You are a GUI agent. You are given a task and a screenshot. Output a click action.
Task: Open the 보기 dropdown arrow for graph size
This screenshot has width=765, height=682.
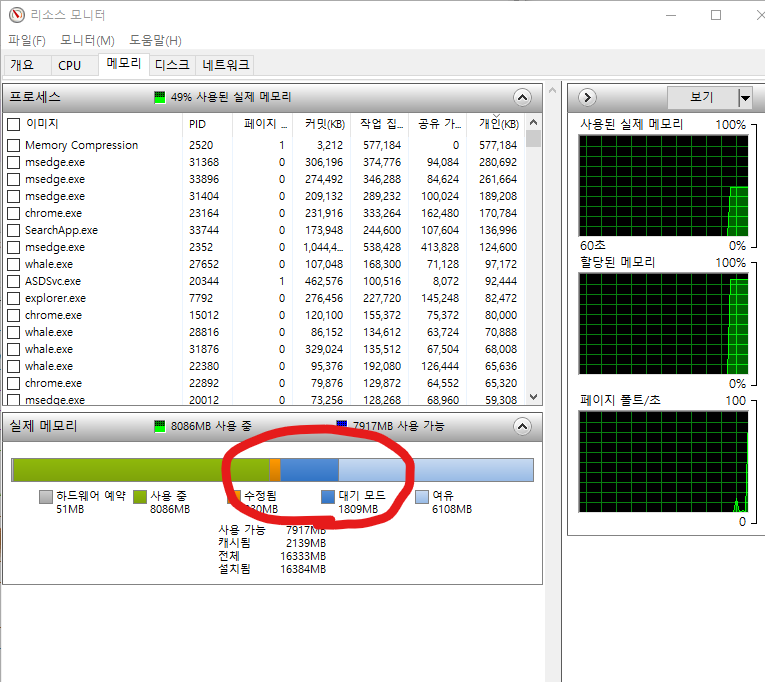[744, 98]
